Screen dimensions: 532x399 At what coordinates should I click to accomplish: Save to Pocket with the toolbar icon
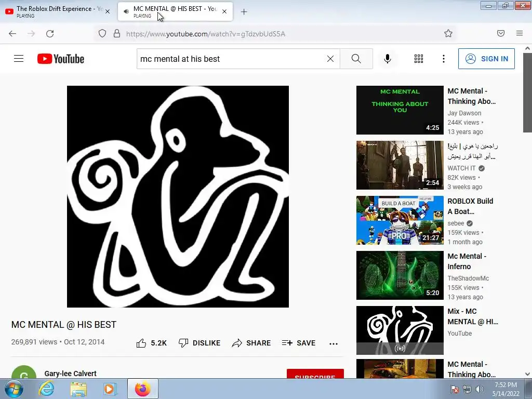(501, 33)
